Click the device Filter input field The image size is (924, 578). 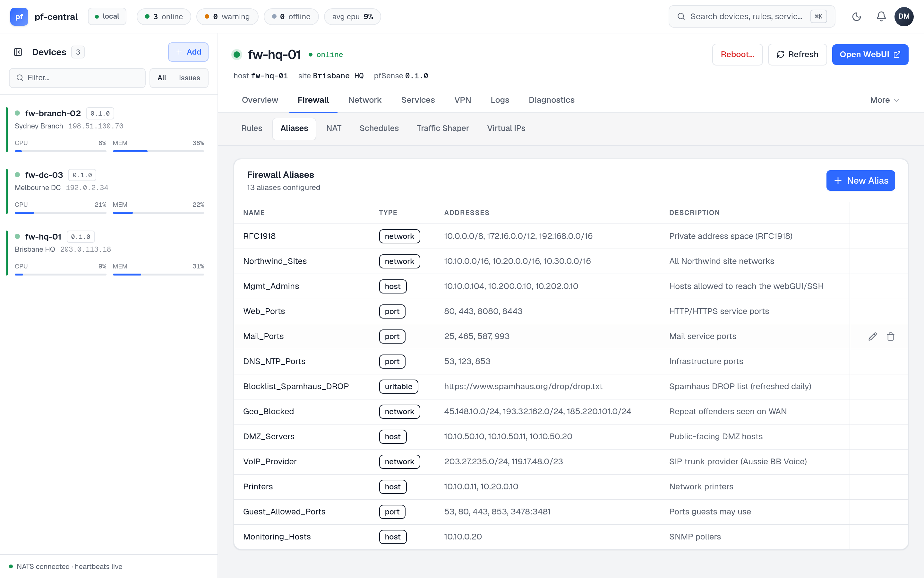click(78, 78)
